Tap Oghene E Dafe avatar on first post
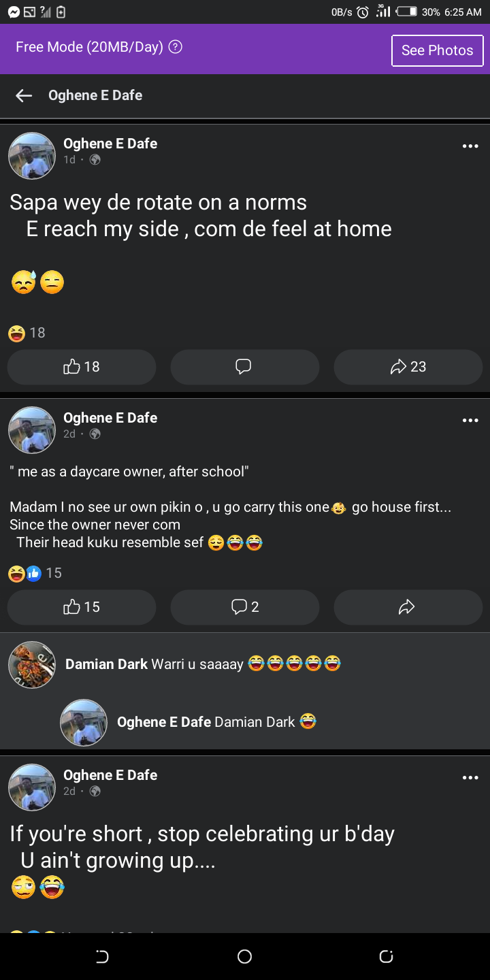 tap(32, 156)
